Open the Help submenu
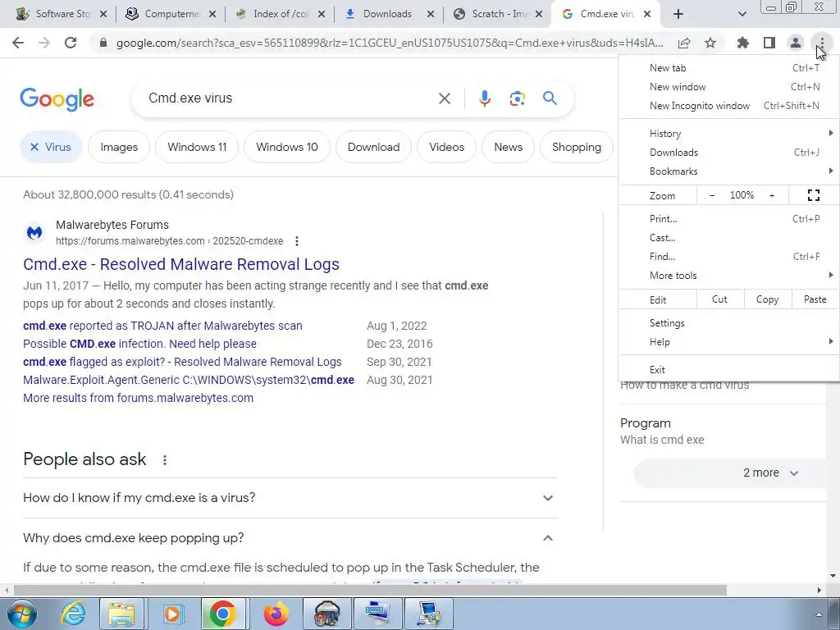This screenshot has height=630, width=840. click(x=729, y=342)
